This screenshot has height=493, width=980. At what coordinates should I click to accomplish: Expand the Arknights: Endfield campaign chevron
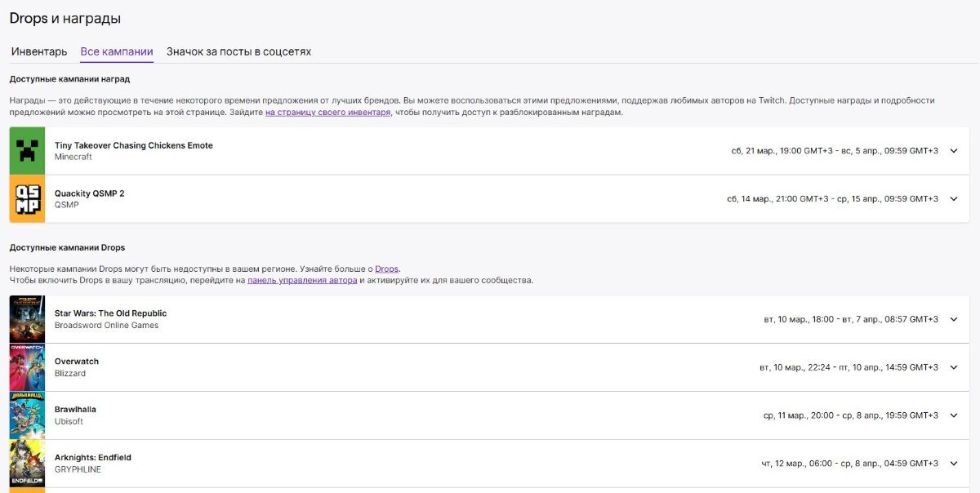tap(953, 464)
